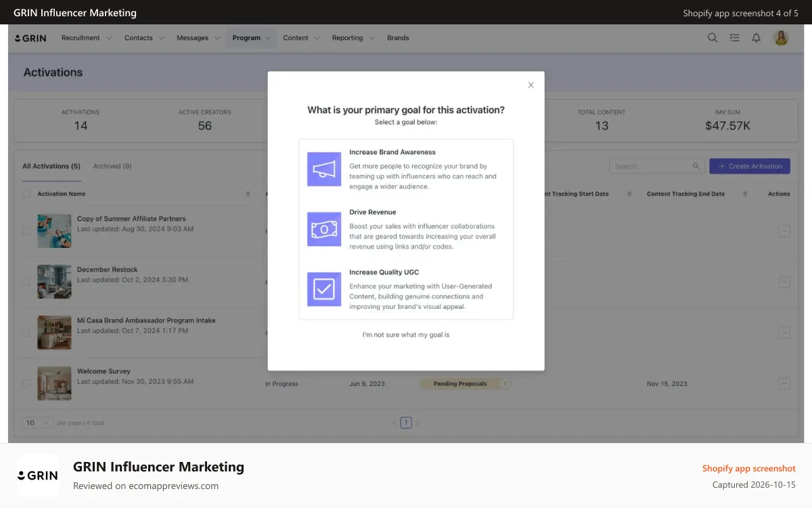Open the Welcome Survey activation

point(104,371)
